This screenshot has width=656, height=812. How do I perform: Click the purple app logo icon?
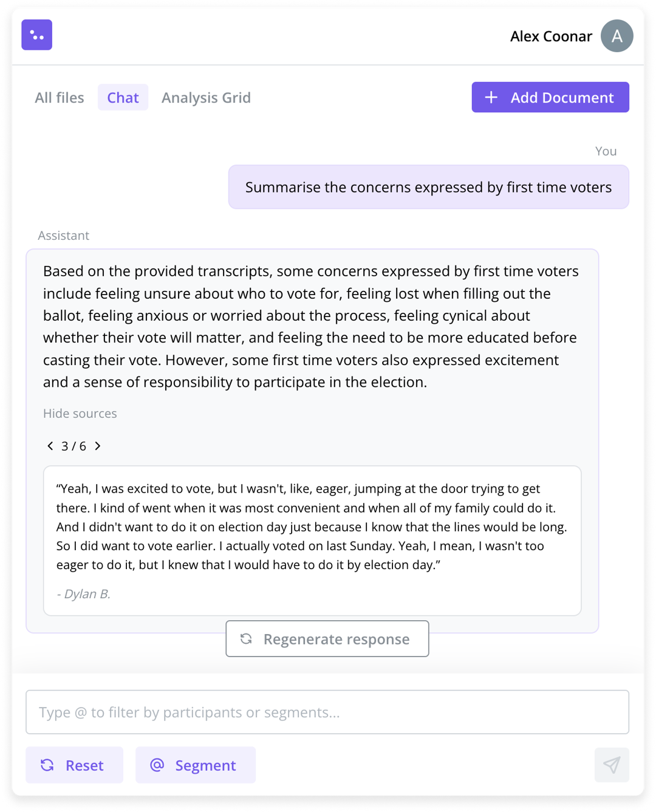pyautogui.click(x=36, y=35)
